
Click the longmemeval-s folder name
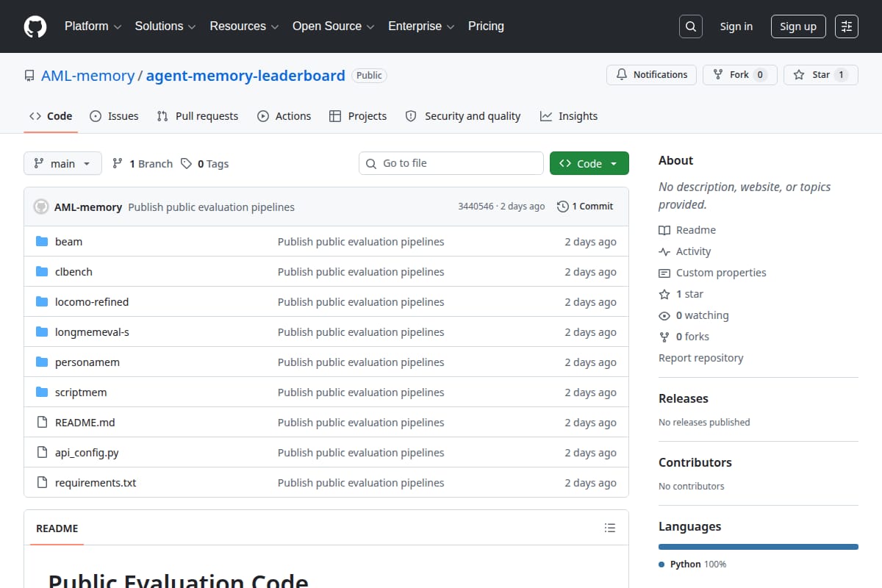92,332
